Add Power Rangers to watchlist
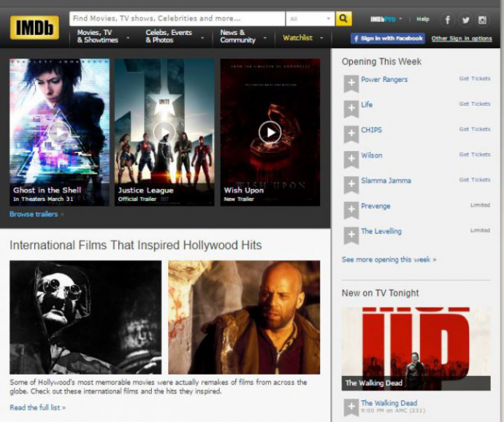This screenshot has width=504, height=422. click(x=351, y=83)
